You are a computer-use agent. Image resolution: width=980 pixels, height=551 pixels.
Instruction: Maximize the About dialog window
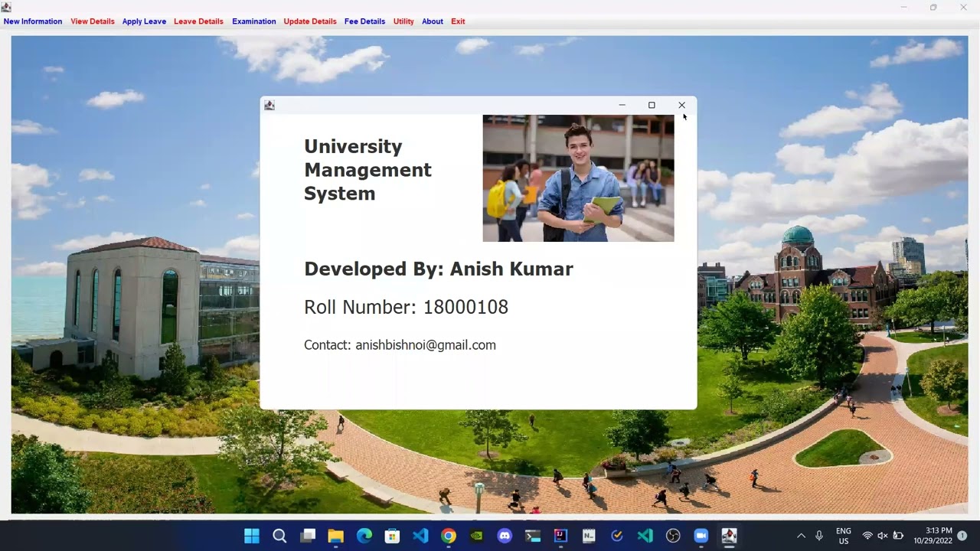(652, 106)
